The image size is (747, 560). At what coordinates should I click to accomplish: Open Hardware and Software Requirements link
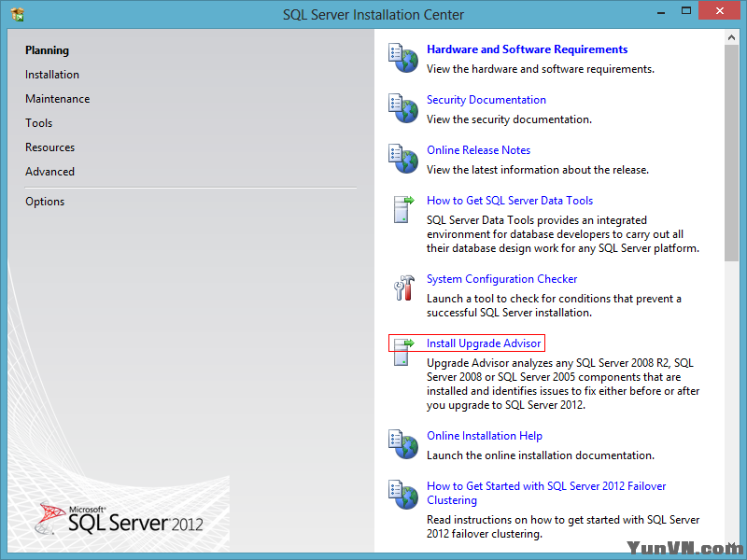click(x=528, y=49)
